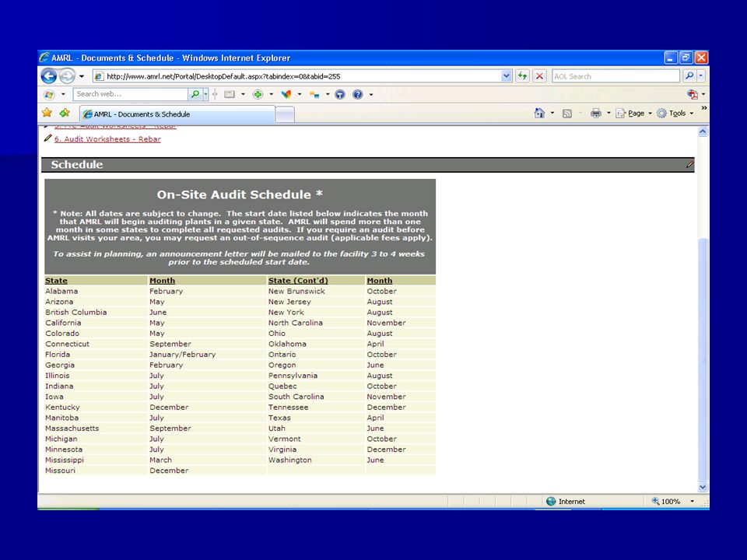
Task: Open the Audit Worksheets - Rebar link
Action: point(107,139)
